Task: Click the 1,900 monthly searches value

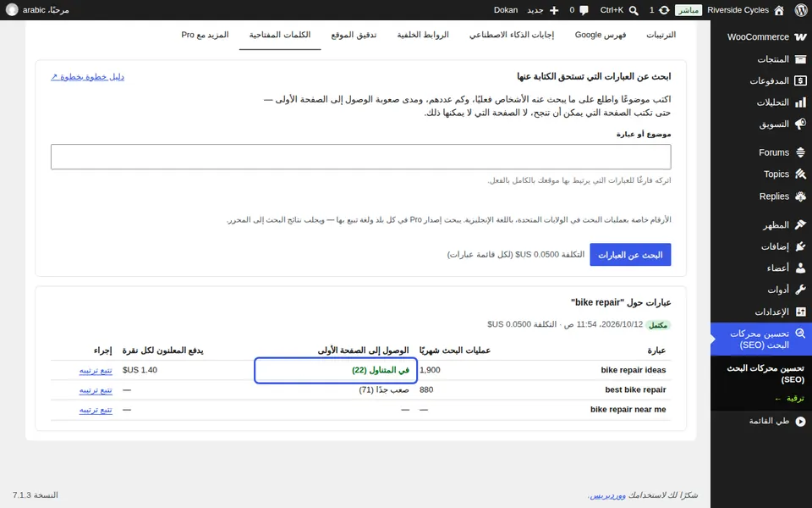Action: click(x=430, y=370)
